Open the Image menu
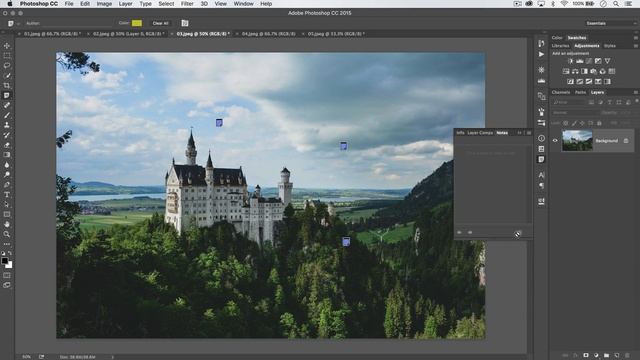 104,4
